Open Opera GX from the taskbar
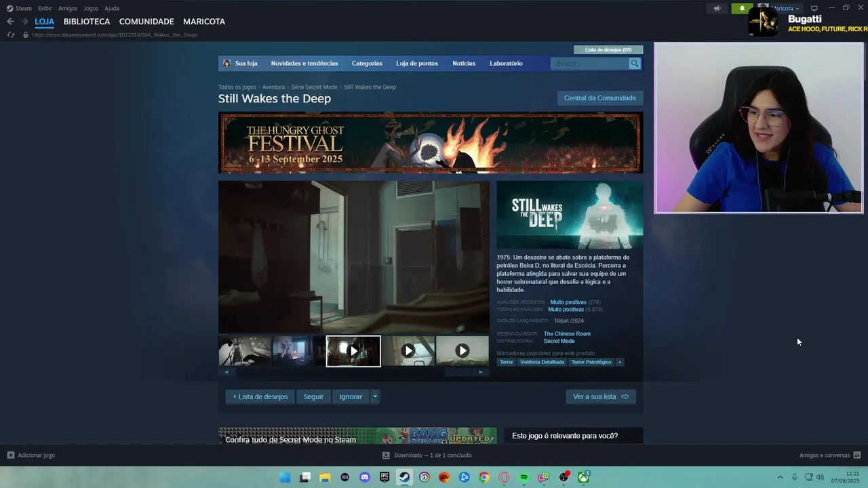This screenshot has height=488, width=868. (x=504, y=477)
